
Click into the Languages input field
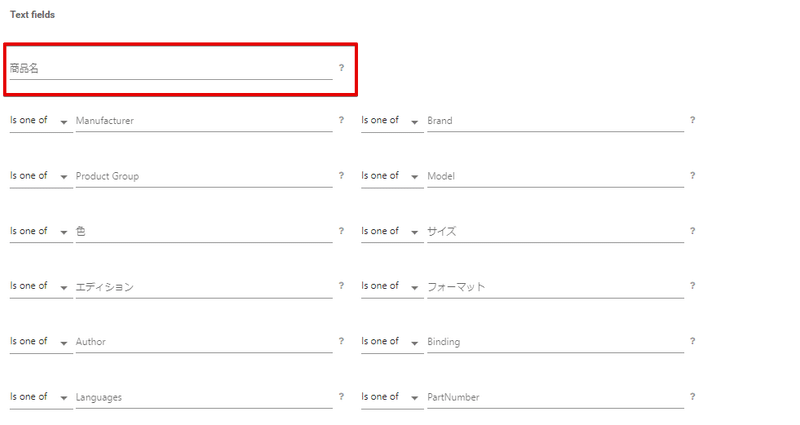point(203,397)
